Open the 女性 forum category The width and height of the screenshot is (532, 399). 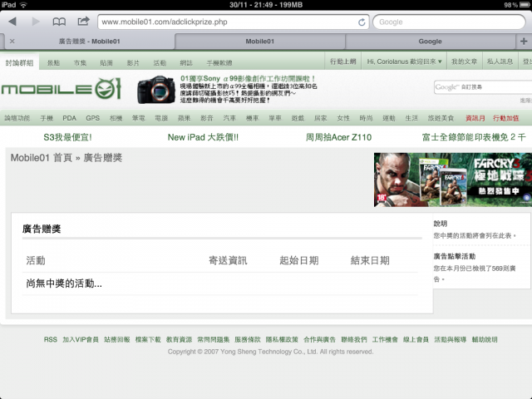pos(343,118)
